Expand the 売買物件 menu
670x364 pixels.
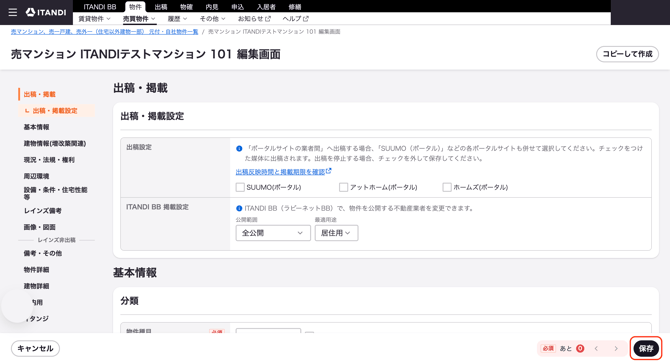139,19
